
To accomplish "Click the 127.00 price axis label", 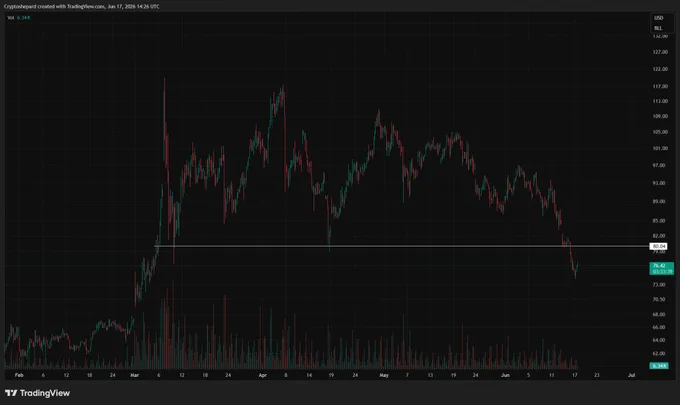I will point(660,52).
